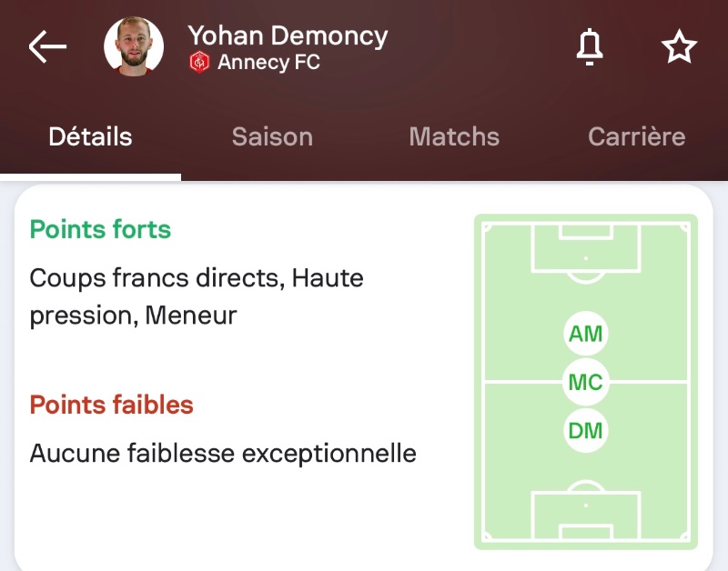Click the Points faibles heading
The height and width of the screenshot is (571, 728).
coord(111,405)
